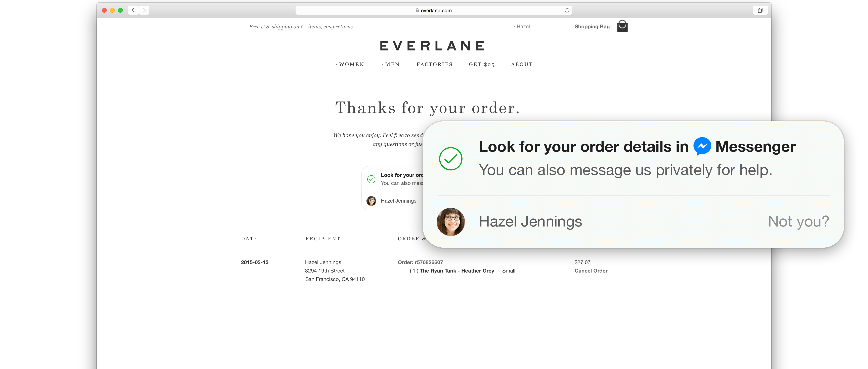Cancel the order via Cancel Order link
Viewport: 868px width, 369px height.
tap(591, 271)
